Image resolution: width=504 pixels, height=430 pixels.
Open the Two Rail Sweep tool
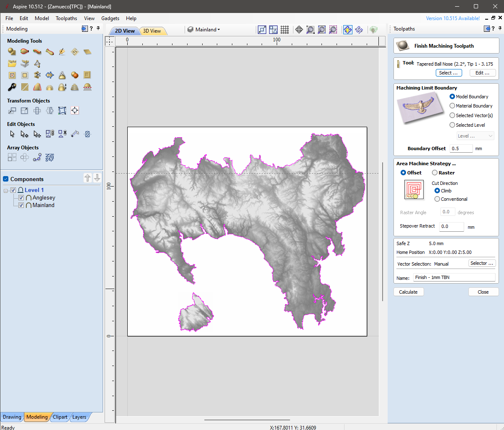[24, 51]
